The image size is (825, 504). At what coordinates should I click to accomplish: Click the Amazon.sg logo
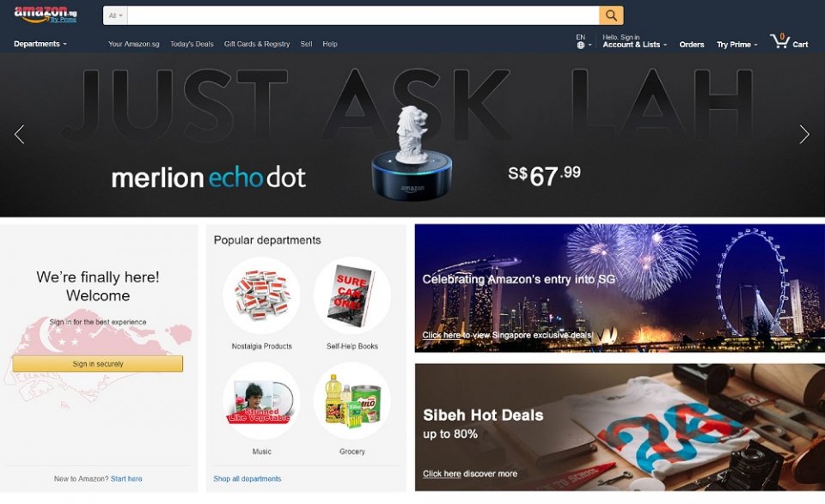click(46, 15)
